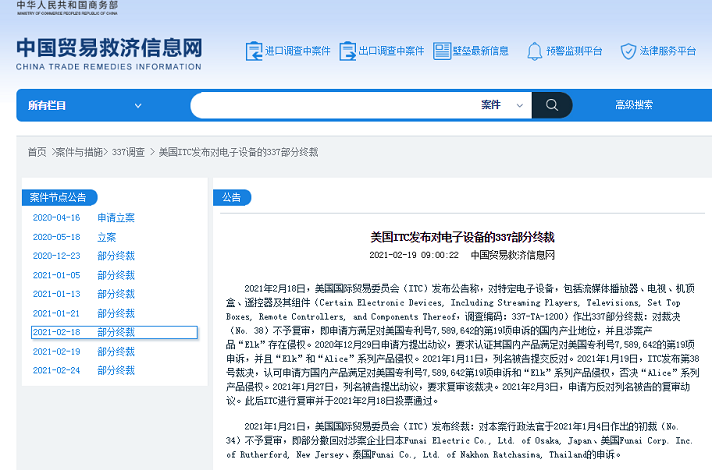The width and height of the screenshot is (712, 470).
Task: Open 高级搜索 advanced search
Action: pos(634,105)
